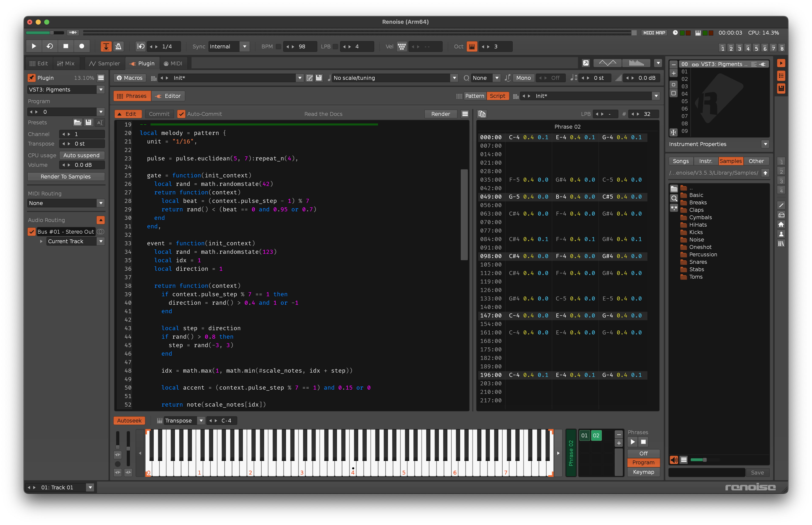Switch to the Sampler tab
This screenshot has width=812, height=525.
(104, 63)
